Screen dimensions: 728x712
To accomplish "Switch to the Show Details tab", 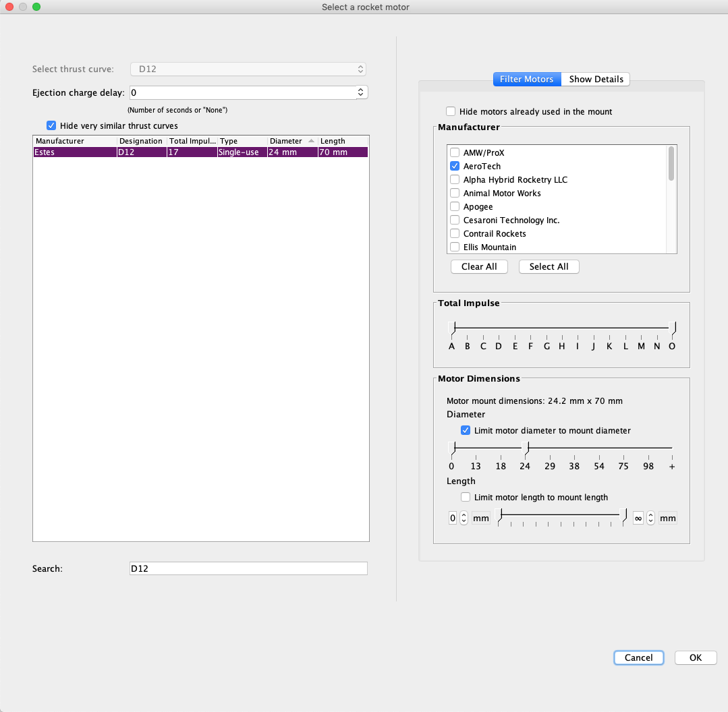I will pyautogui.click(x=596, y=79).
